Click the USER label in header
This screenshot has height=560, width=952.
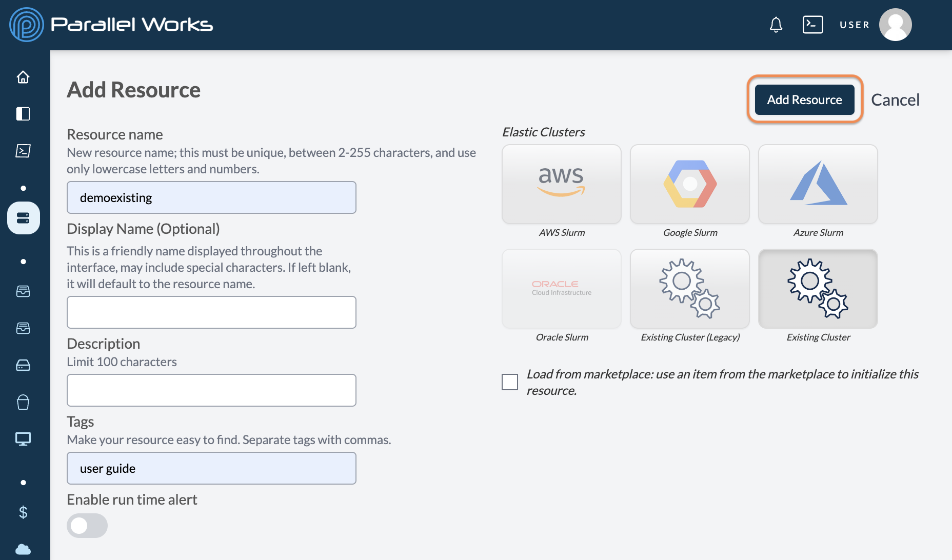click(x=855, y=25)
